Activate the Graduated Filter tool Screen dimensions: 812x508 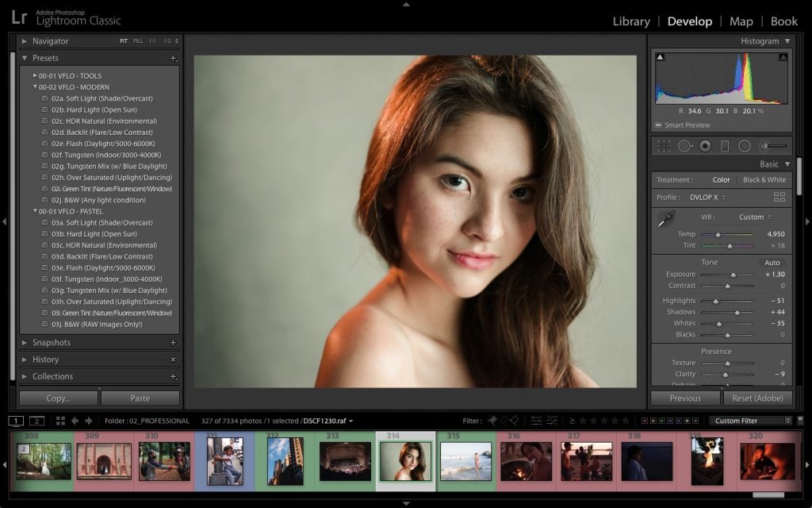click(724, 145)
